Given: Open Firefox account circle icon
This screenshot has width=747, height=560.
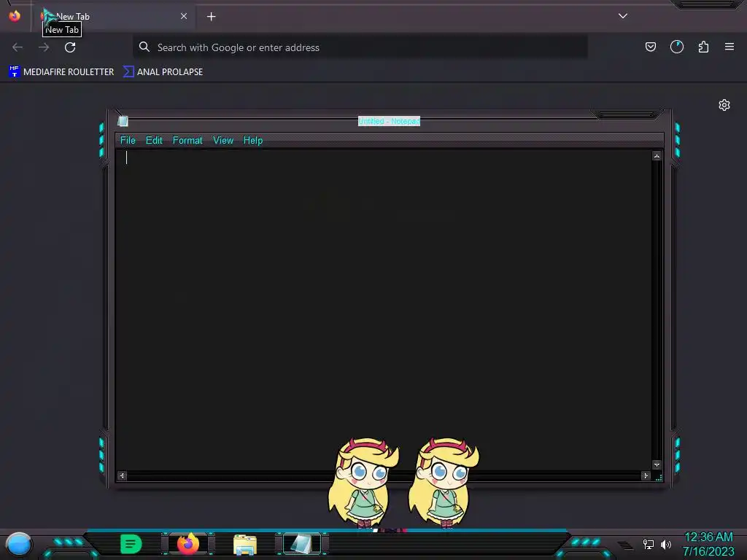Looking at the screenshot, I should click(x=677, y=47).
